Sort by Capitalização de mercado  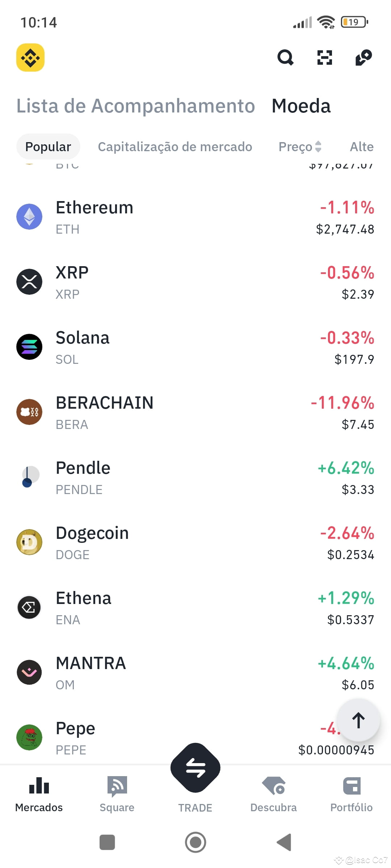(x=175, y=146)
